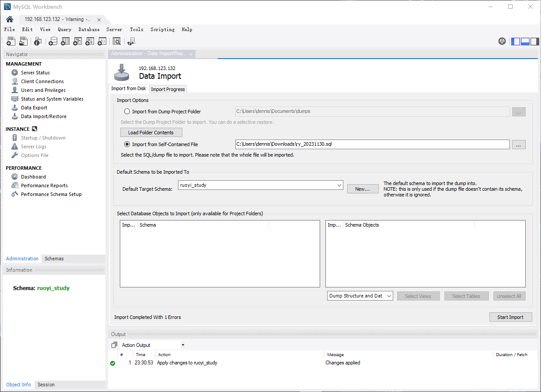This screenshot has width=541, height=392.
Task: Click the self-contained file path field
Action: (372, 144)
